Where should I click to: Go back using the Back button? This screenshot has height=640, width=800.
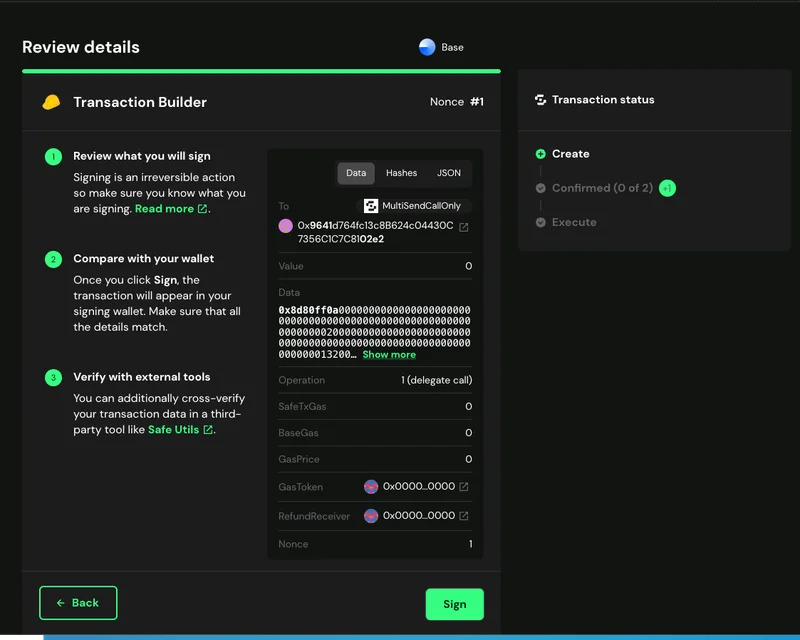click(x=78, y=603)
